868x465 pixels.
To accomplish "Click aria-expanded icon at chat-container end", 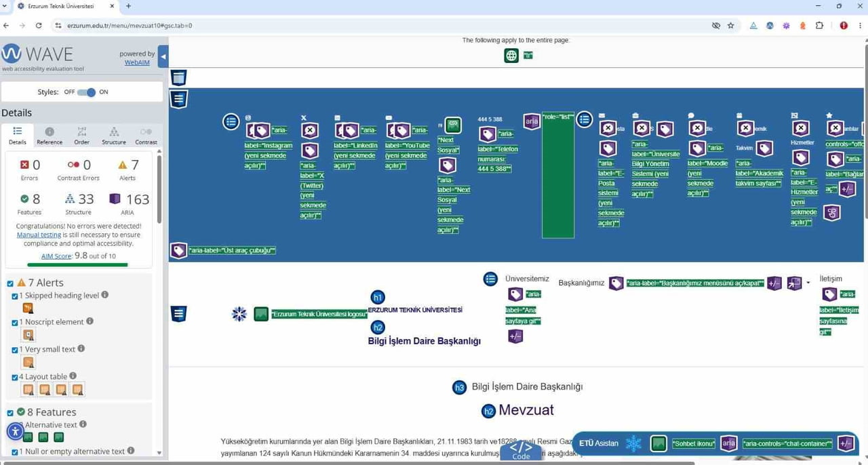I will click(x=846, y=444).
